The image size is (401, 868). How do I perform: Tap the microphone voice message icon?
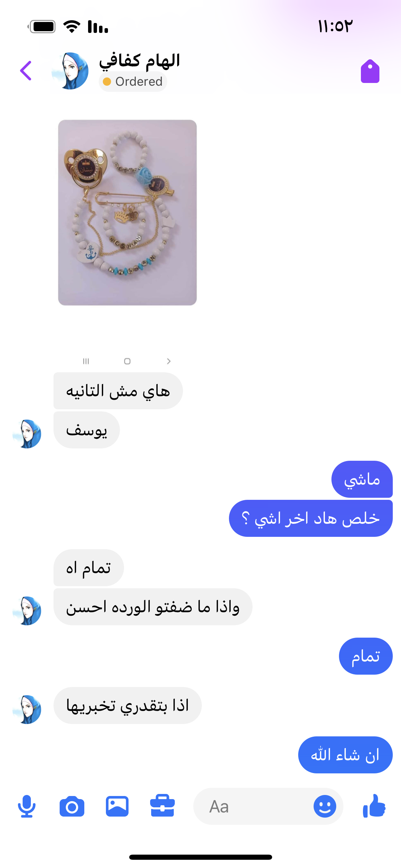(x=27, y=806)
